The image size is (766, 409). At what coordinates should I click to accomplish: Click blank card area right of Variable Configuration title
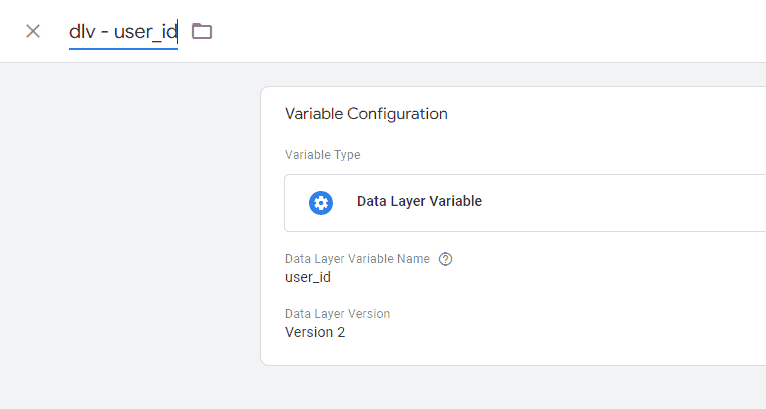(606, 114)
